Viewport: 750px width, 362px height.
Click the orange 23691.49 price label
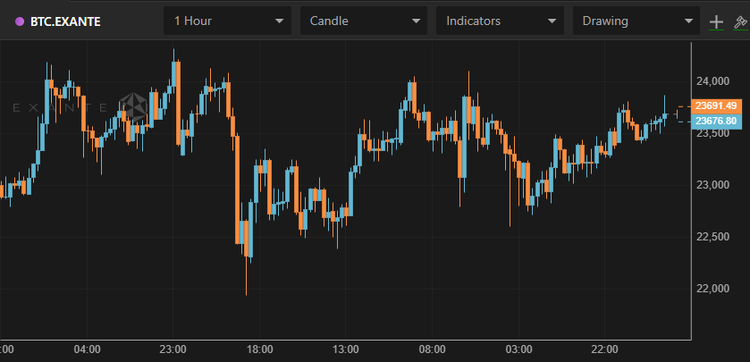[716, 106]
